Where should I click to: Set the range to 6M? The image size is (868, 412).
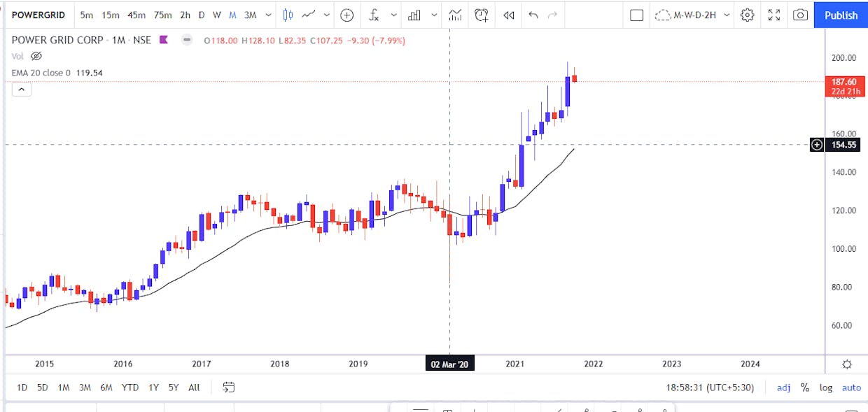point(106,388)
